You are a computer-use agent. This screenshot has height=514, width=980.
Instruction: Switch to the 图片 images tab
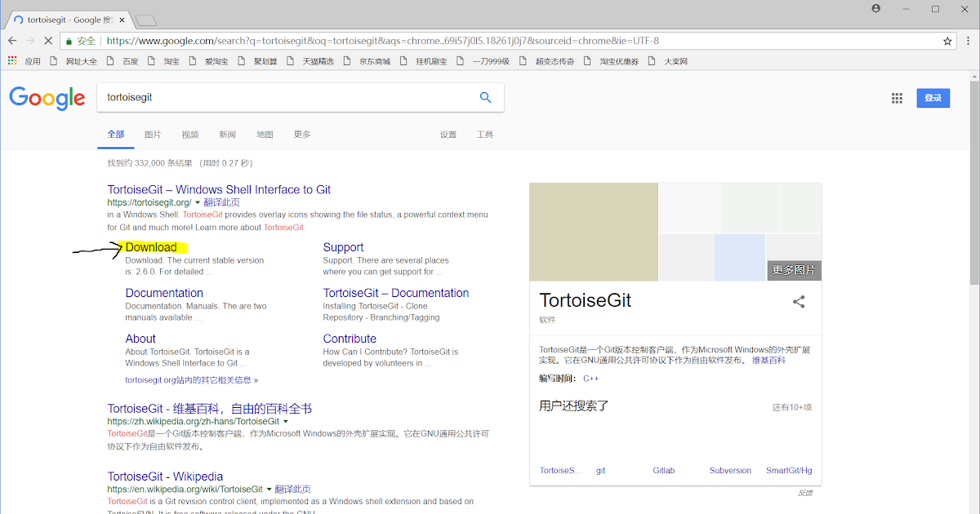pos(153,135)
